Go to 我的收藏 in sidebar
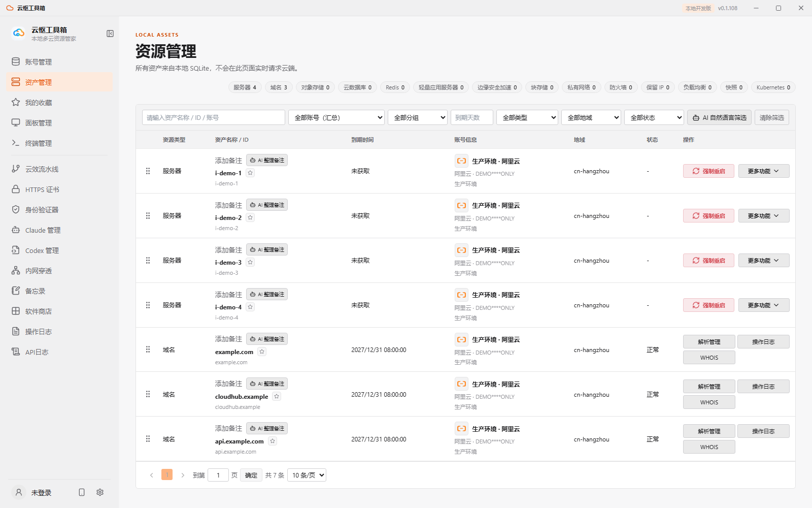 click(x=59, y=103)
